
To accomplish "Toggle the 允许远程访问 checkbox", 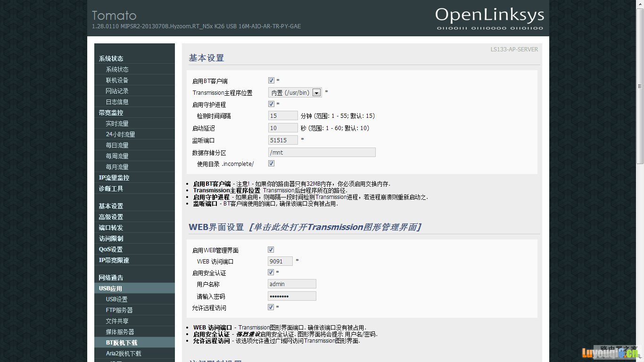I will (x=271, y=307).
